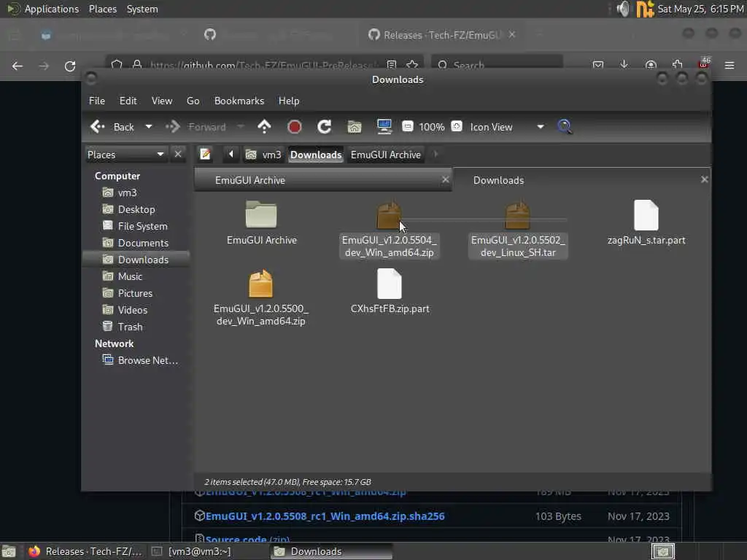Switch to the Firefox Releases taskbar window
The width and height of the screenshot is (747, 560).
click(x=86, y=551)
